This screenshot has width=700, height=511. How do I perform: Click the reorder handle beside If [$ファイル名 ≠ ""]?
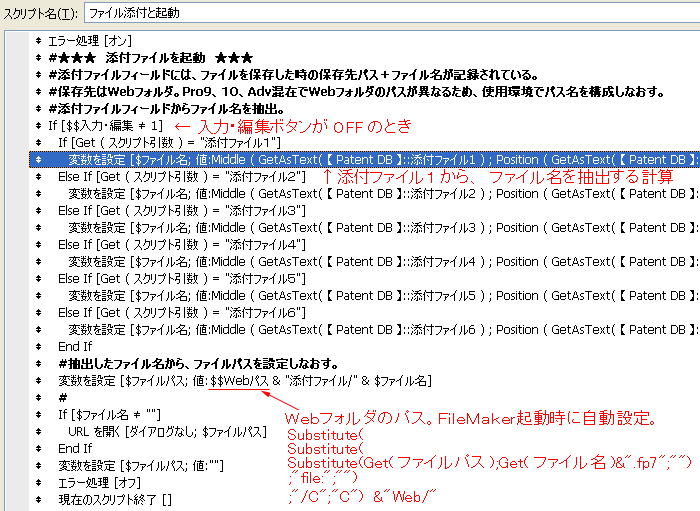[39, 415]
